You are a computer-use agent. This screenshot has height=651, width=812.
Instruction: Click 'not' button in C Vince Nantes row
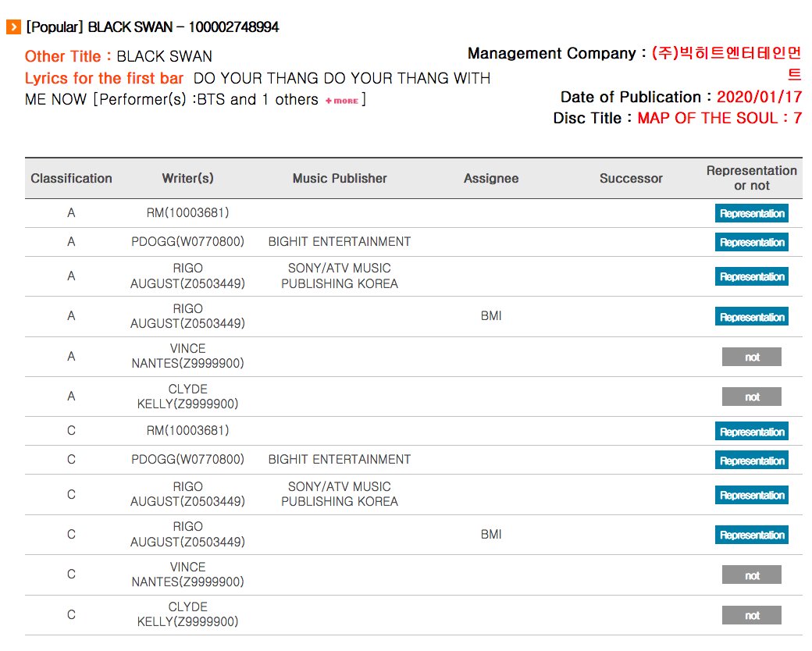pyautogui.click(x=751, y=575)
